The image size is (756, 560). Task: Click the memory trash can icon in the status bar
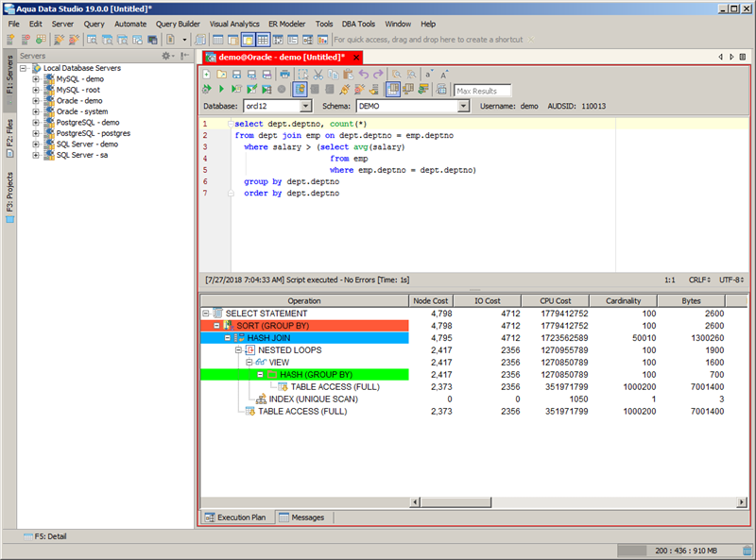click(747, 551)
